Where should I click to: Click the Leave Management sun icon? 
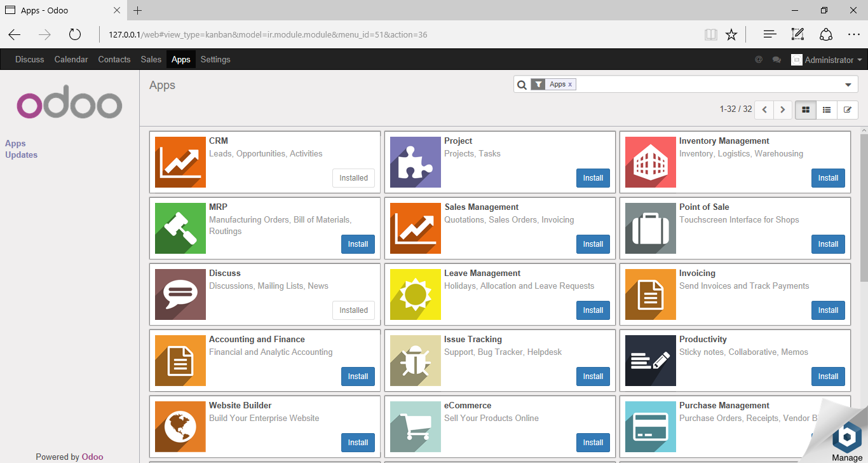tap(415, 294)
